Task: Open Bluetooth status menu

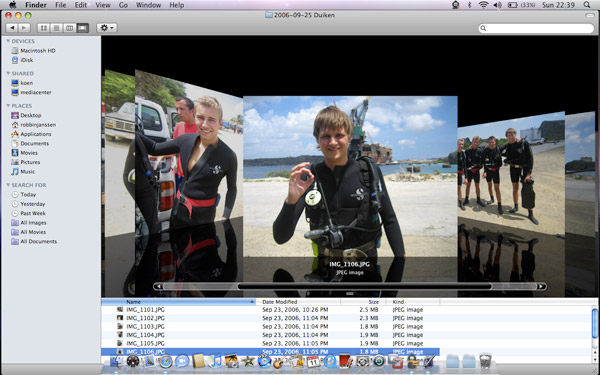Action: [470, 5]
